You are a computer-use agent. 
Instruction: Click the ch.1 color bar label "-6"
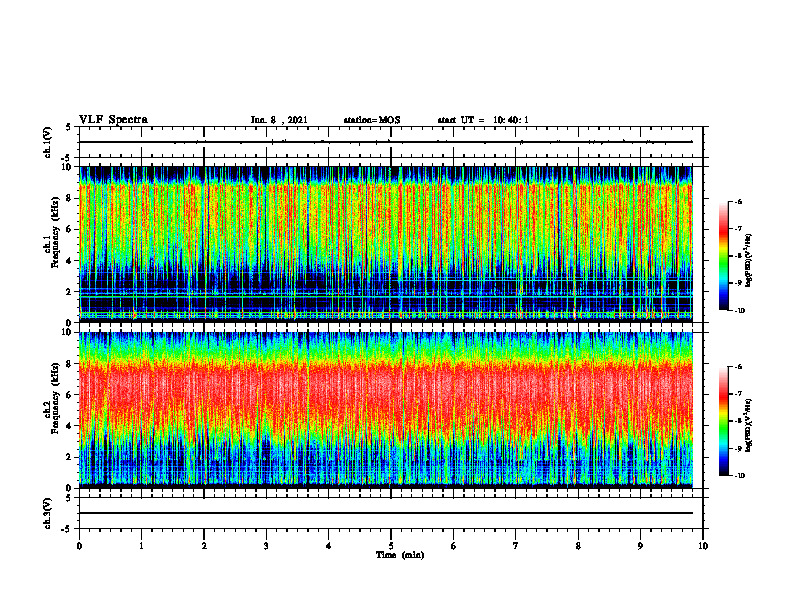click(x=738, y=201)
